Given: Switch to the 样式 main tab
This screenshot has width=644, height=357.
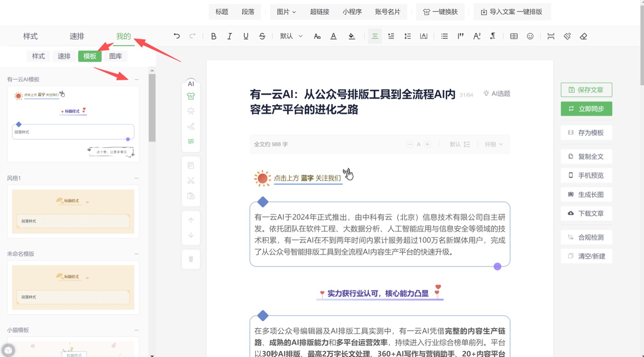Looking at the screenshot, I should [30, 36].
